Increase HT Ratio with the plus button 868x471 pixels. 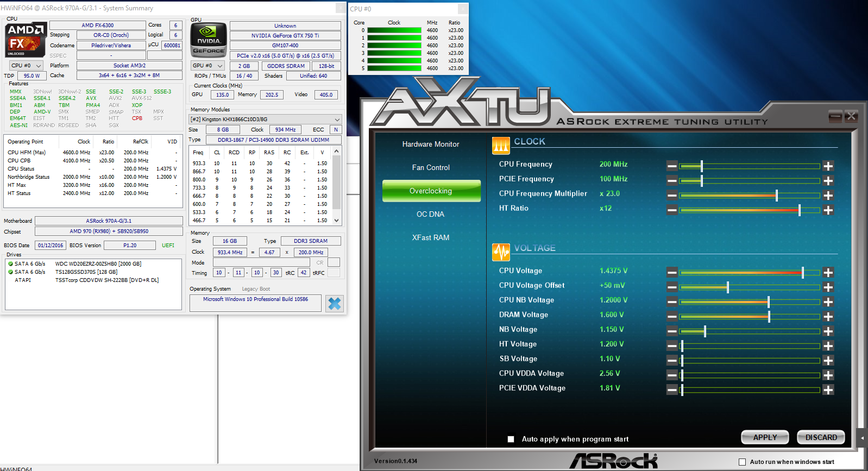click(828, 210)
